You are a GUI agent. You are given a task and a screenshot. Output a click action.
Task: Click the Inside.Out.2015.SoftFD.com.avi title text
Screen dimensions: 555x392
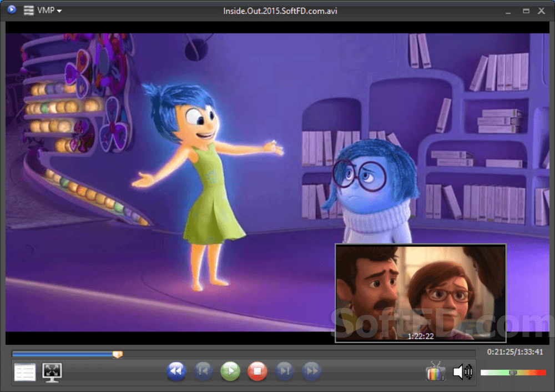[x=280, y=11]
